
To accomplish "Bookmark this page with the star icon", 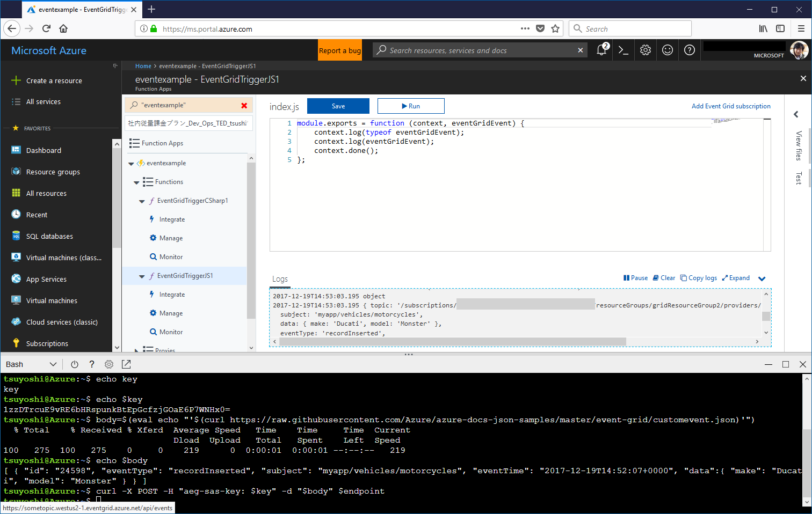I will point(555,28).
